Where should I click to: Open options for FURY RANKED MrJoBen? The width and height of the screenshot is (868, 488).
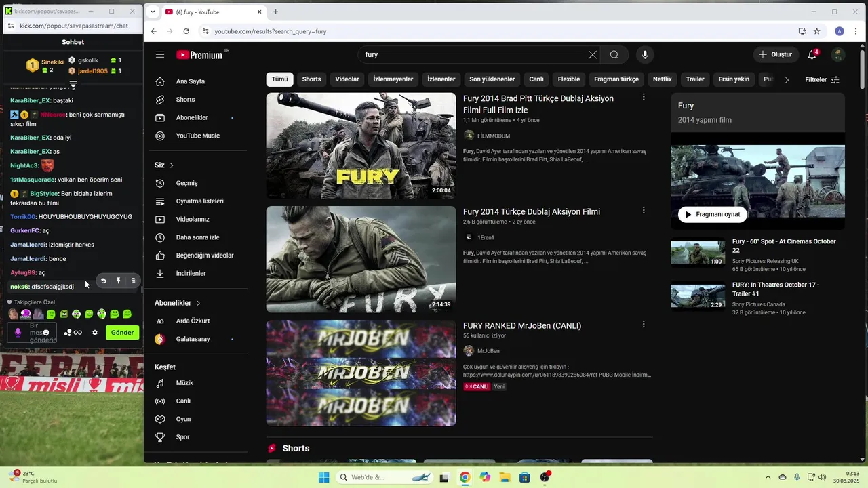[x=644, y=325]
